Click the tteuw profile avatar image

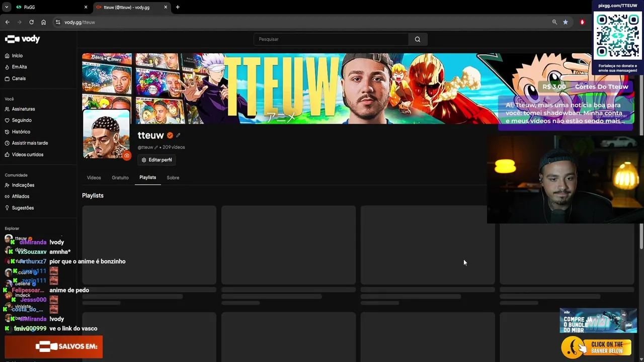[106, 135]
